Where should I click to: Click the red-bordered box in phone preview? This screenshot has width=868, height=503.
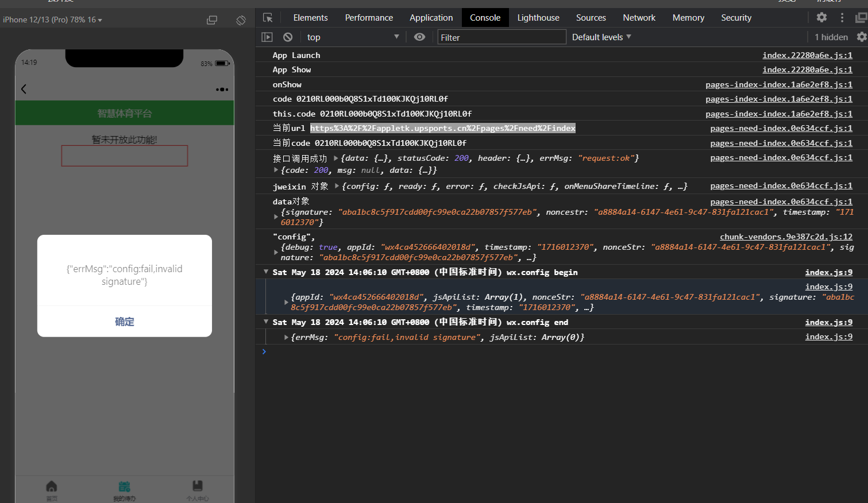125,156
